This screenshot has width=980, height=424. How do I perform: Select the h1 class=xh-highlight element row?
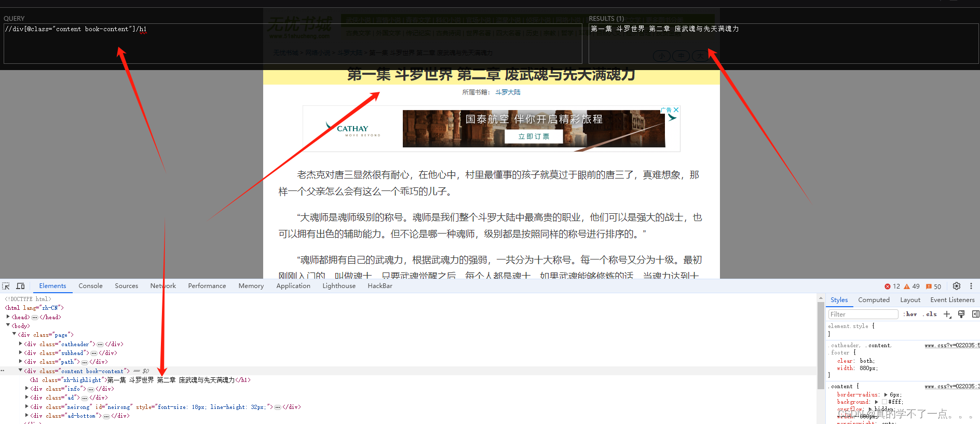[x=140, y=380]
